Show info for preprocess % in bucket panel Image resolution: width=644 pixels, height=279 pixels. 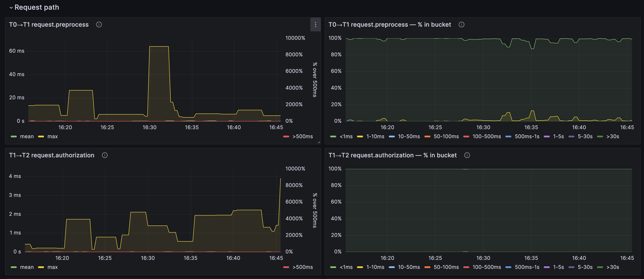pos(462,25)
